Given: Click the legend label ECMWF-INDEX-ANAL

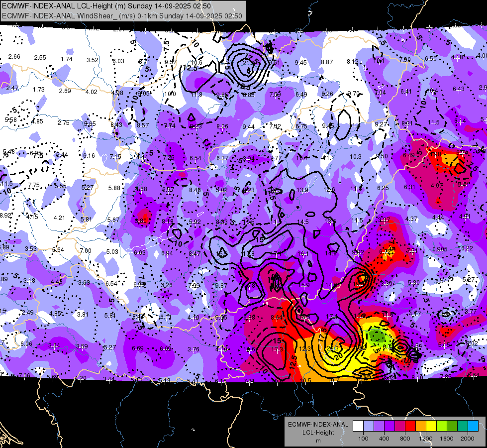Looking at the screenshot, I should coord(318,425).
